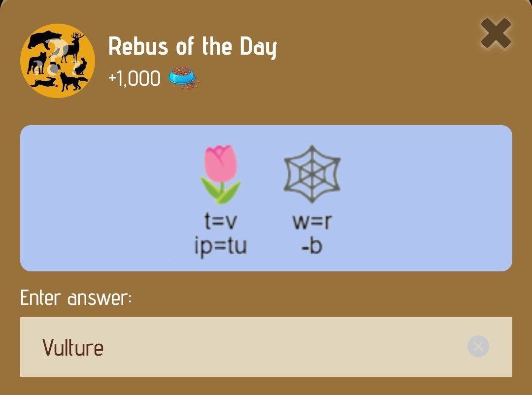Screen dimensions: 532x395
Task: Click the "w=r" hint under the web
Action: click(312, 221)
